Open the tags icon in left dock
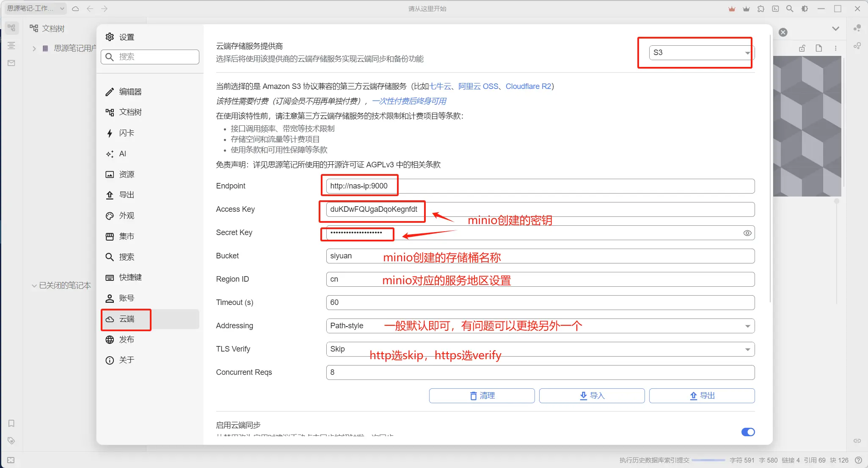Viewport: 868px width, 468px height. pos(11,440)
